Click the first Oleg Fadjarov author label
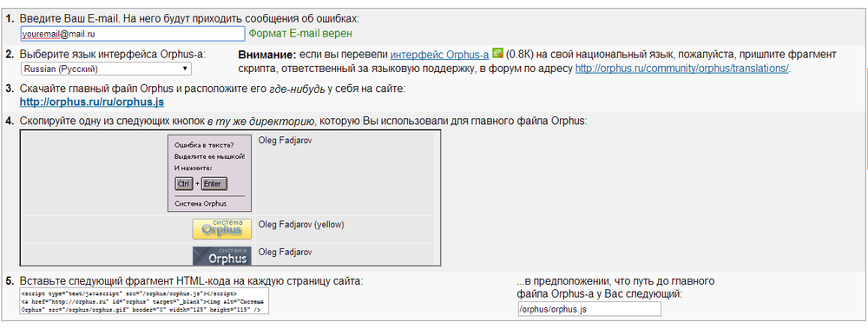 click(x=286, y=140)
